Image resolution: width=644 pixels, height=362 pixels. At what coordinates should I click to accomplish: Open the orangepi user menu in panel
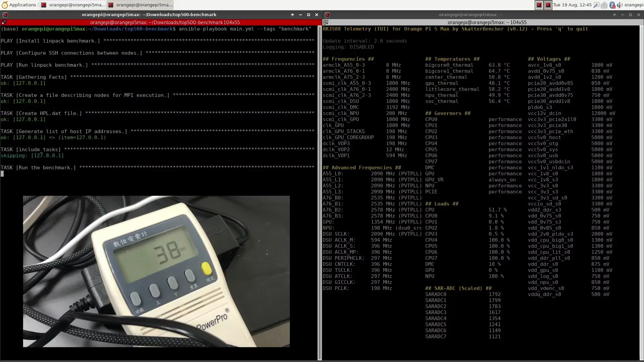click(x=634, y=5)
